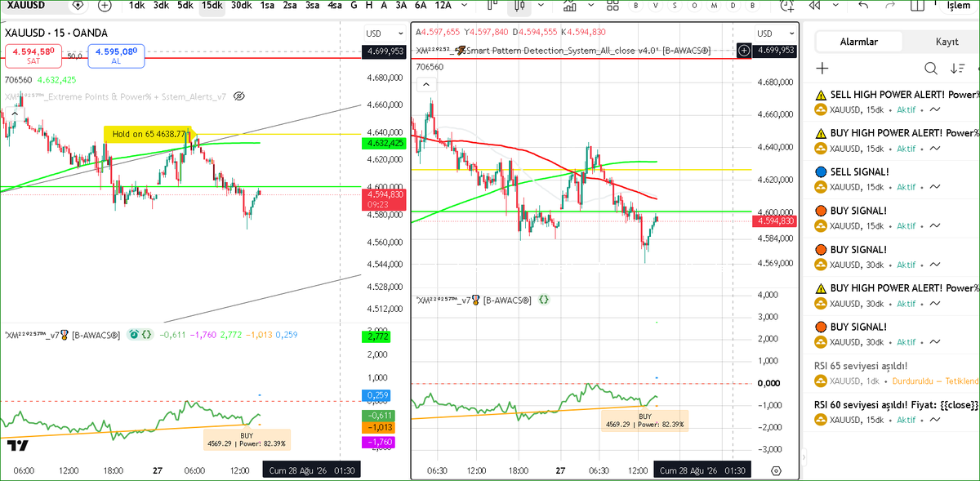Switch to the 3sa interval

pos(312,5)
